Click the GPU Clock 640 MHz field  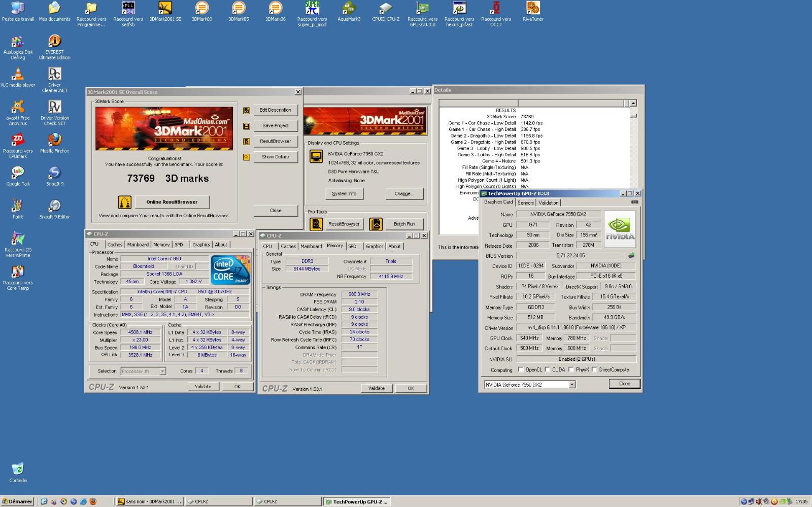pos(529,338)
